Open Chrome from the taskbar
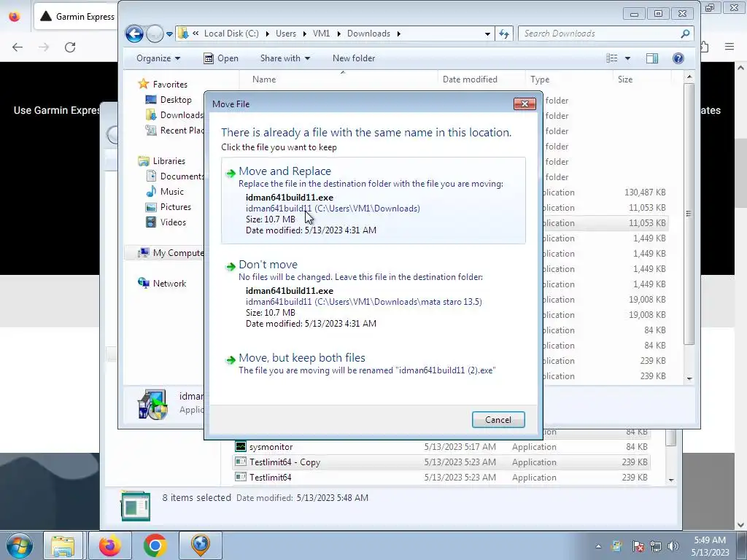This screenshot has width=747, height=560. (x=155, y=545)
